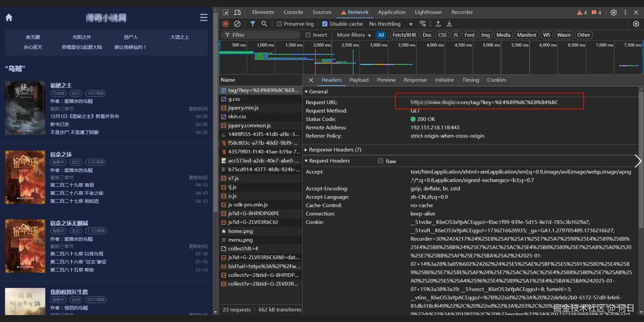Toggle the device toolbar icon
Screen dimensions: 644x322
(237, 12)
